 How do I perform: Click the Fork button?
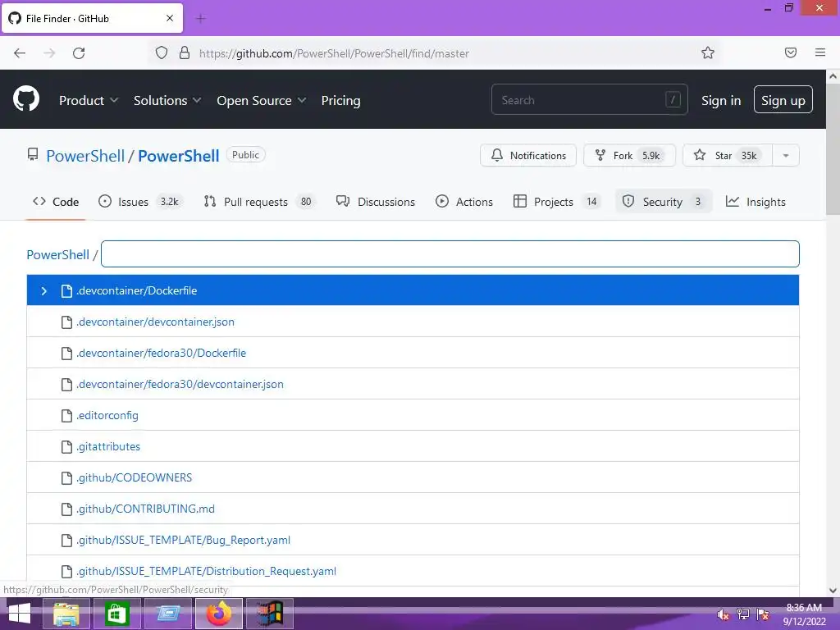pyautogui.click(x=629, y=155)
